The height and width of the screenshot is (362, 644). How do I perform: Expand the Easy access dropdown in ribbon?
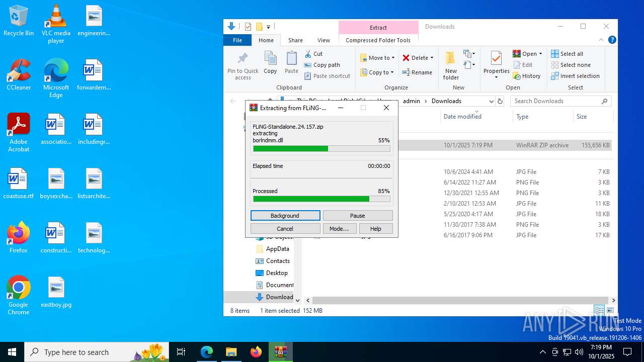click(x=469, y=65)
